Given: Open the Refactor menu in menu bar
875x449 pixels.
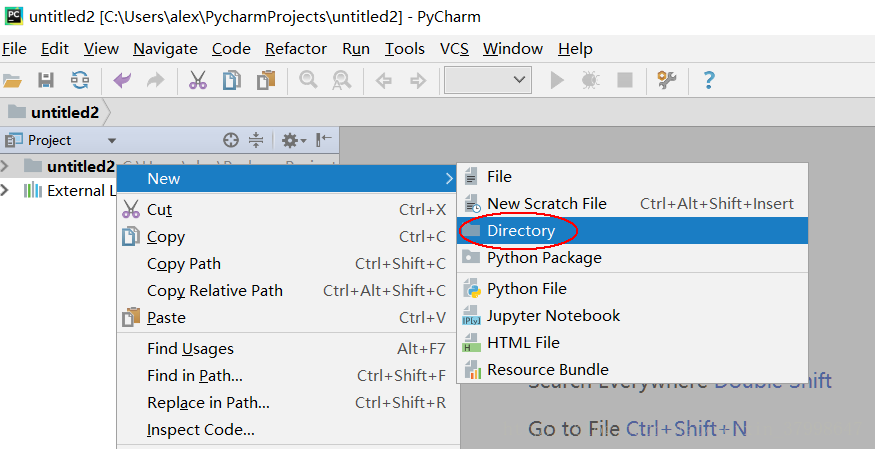Looking at the screenshot, I should point(296,48).
